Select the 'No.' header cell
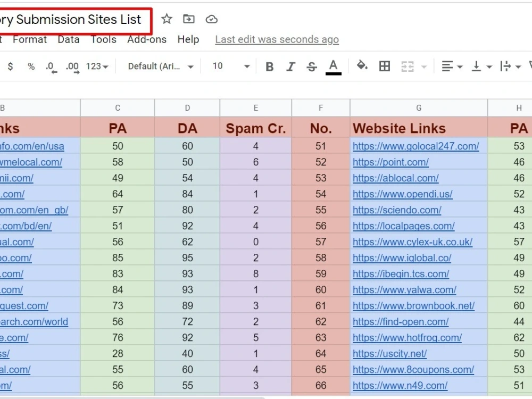The width and height of the screenshot is (532, 399). click(321, 128)
